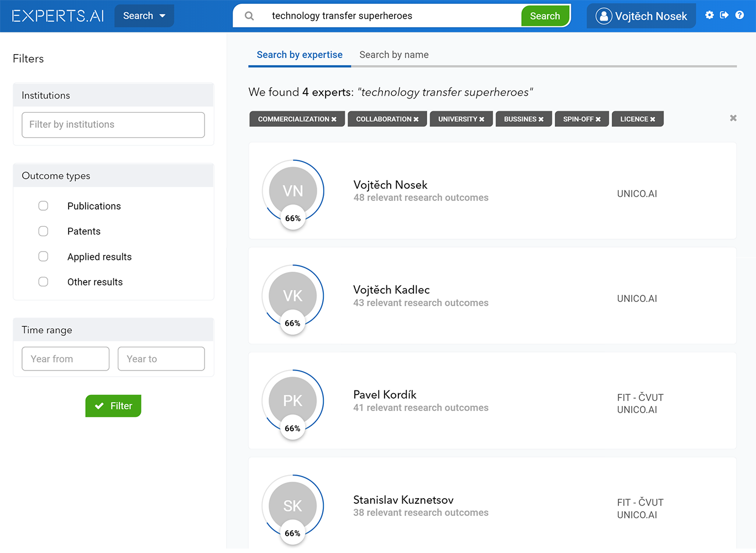Click 66% match badge for Vojtěch Kadlec
756x553 pixels.
[x=293, y=324]
